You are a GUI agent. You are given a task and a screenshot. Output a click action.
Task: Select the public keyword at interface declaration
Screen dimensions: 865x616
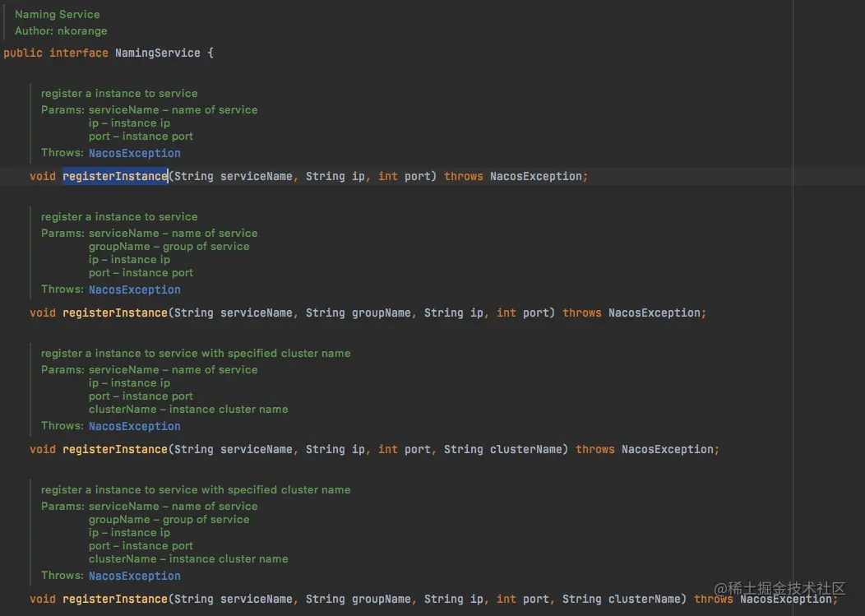point(23,52)
